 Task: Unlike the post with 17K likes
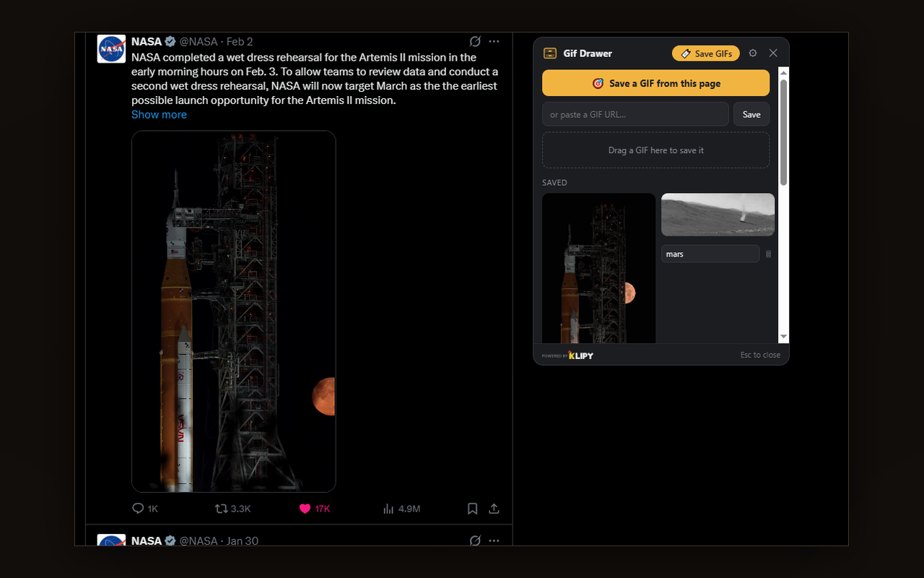314,509
